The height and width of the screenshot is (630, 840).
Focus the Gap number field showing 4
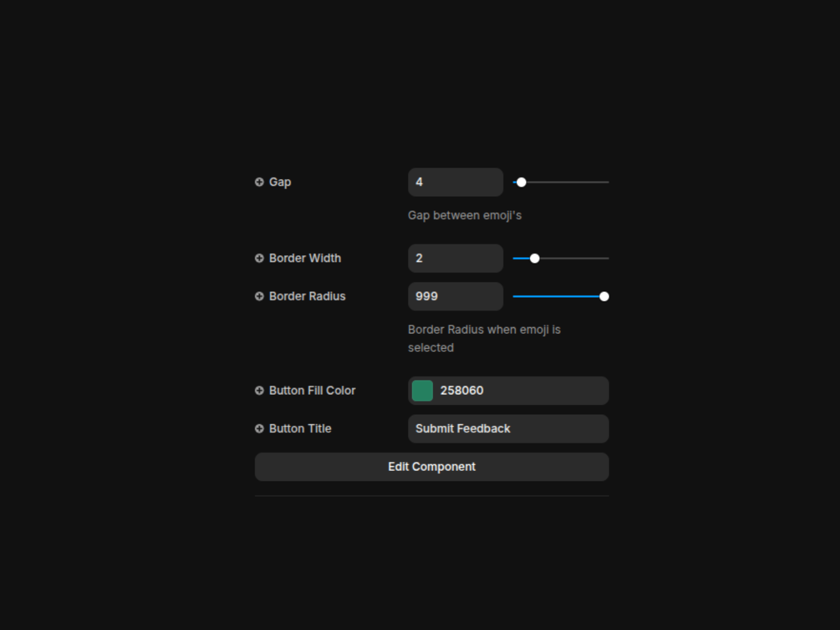[455, 182]
